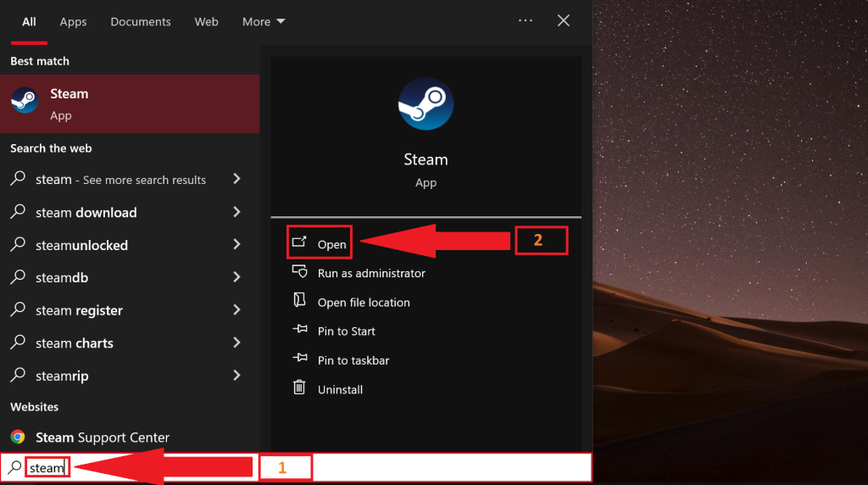The width and height of the screenshot is (868, 485).
Task: Switch to the All tab
Action: 29,21
